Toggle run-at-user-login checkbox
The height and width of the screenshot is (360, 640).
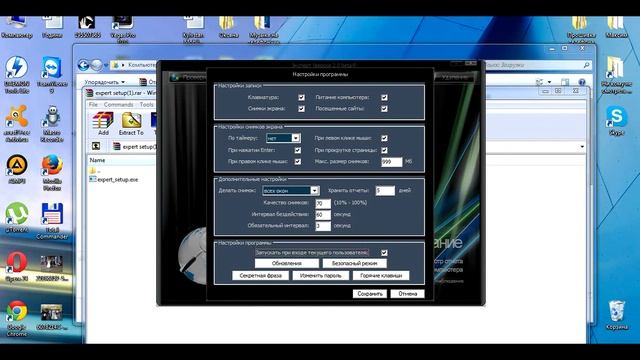click(x=384, y=253)
